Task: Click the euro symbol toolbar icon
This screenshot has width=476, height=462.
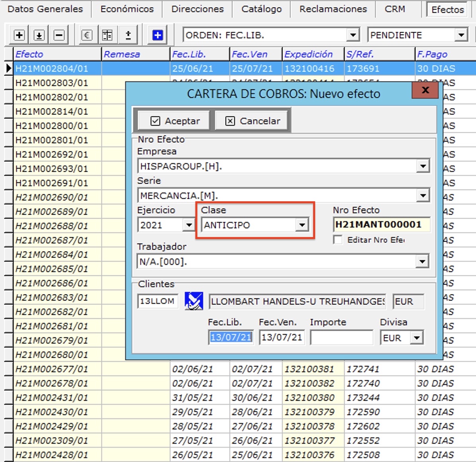Action: (x=87, y=35)
